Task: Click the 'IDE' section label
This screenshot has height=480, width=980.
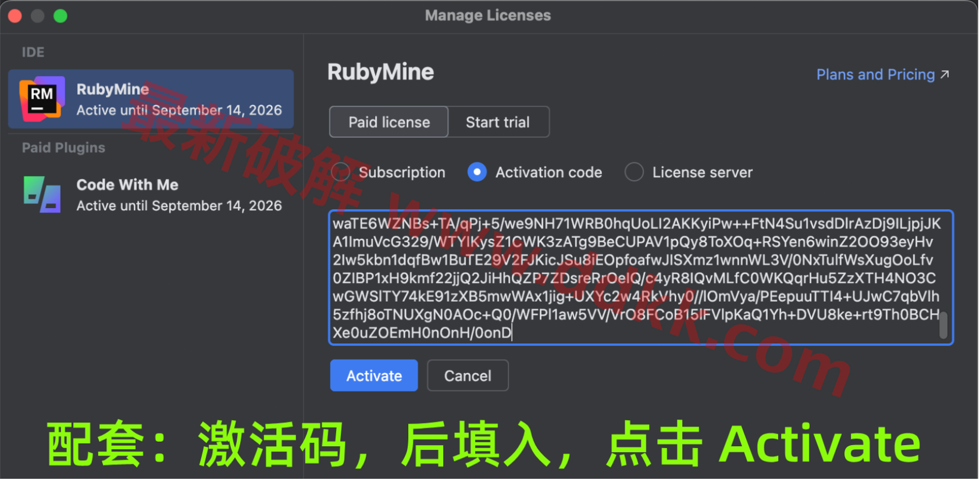Action: click(33, 52)
